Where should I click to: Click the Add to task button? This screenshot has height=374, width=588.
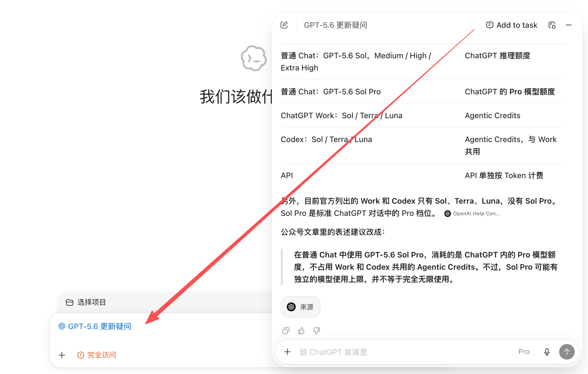(x=512, y=25)
